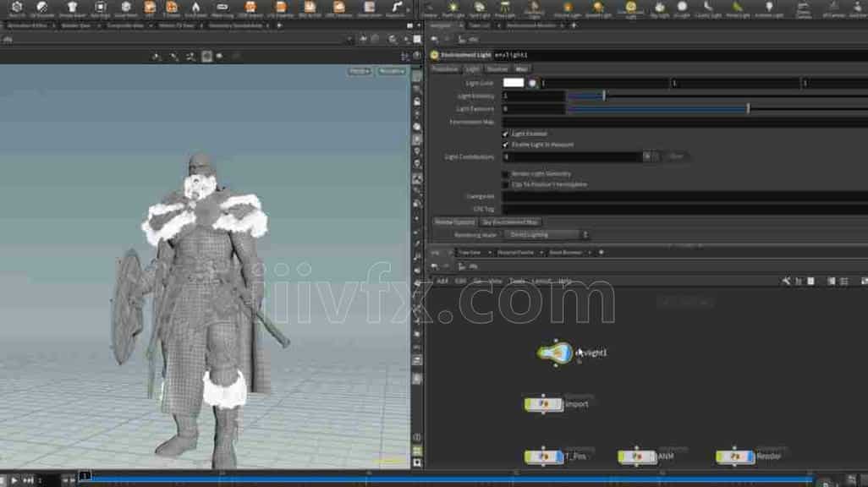Viewport: 868px width, 487px height.
Task: Switch to the Geometry Spreadsheet pane tab
Action: 235,25
